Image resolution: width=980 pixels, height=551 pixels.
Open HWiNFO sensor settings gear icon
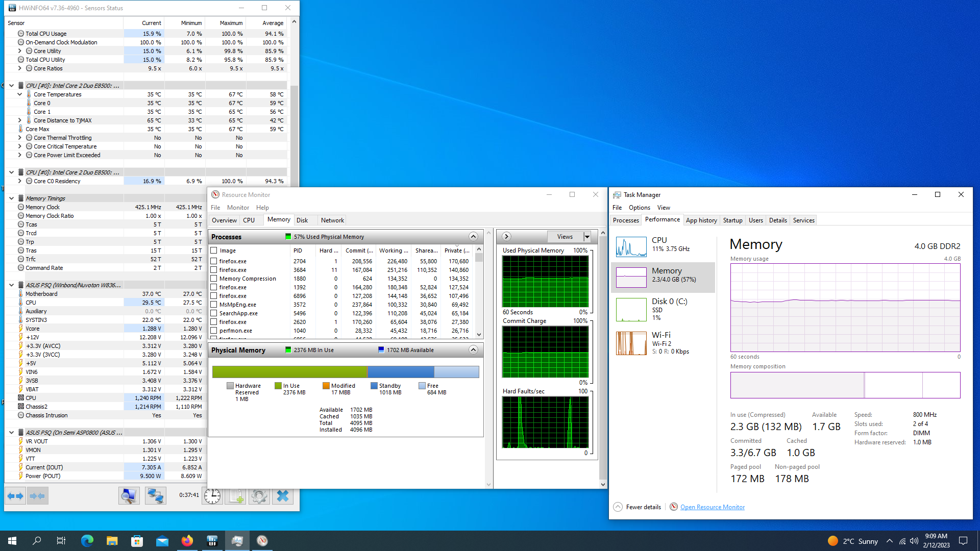(259, 496)
